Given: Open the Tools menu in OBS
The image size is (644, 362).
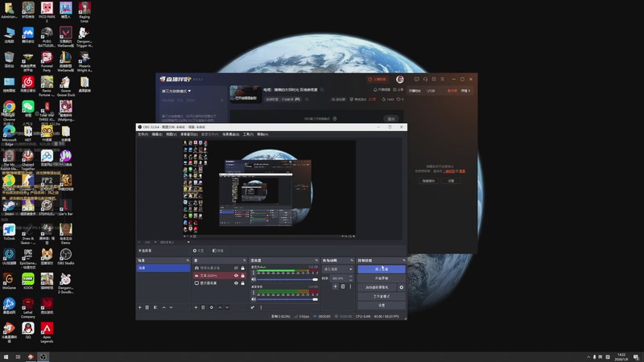Looking at the screenshot, I should click(x=248, y=134).
